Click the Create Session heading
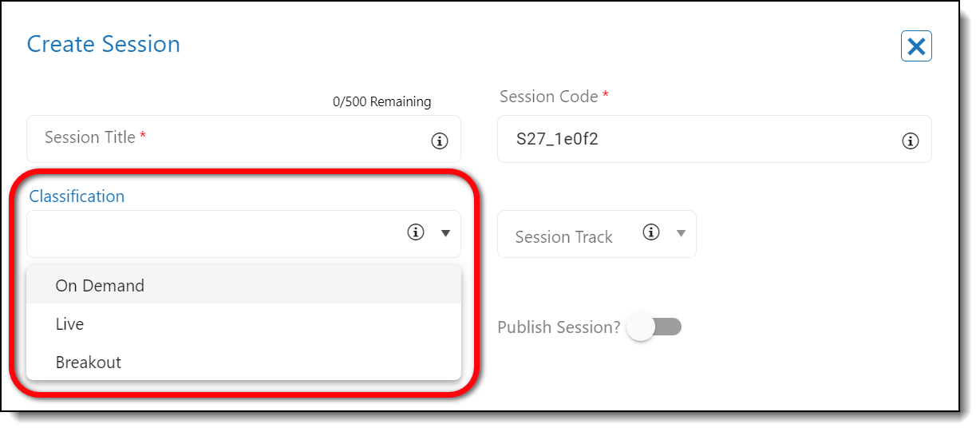Image resolution: width=980 pixels, height=432 pixels. [x=104, y=44]
